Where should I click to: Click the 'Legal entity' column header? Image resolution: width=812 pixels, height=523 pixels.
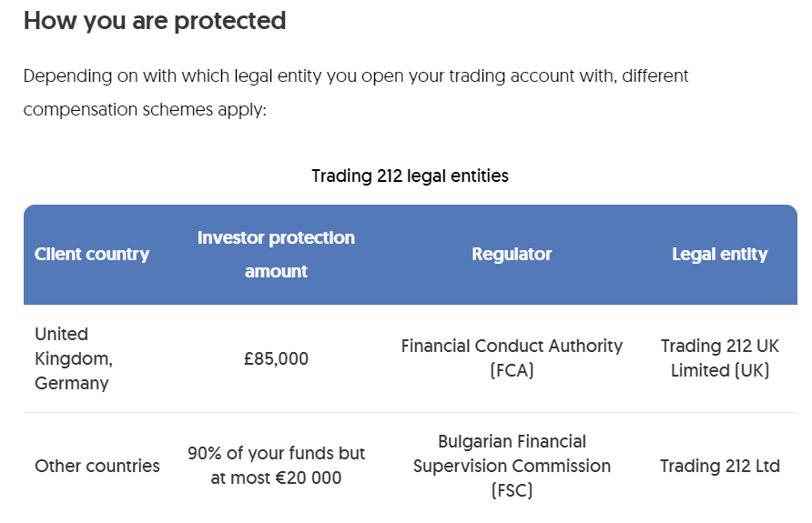pos(719,255)
